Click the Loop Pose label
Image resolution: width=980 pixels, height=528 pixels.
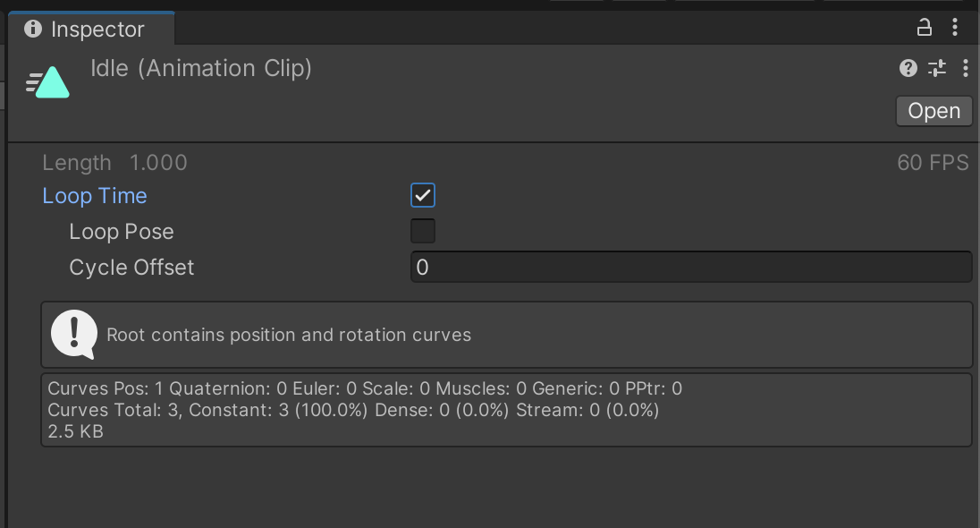click(122, 232)
